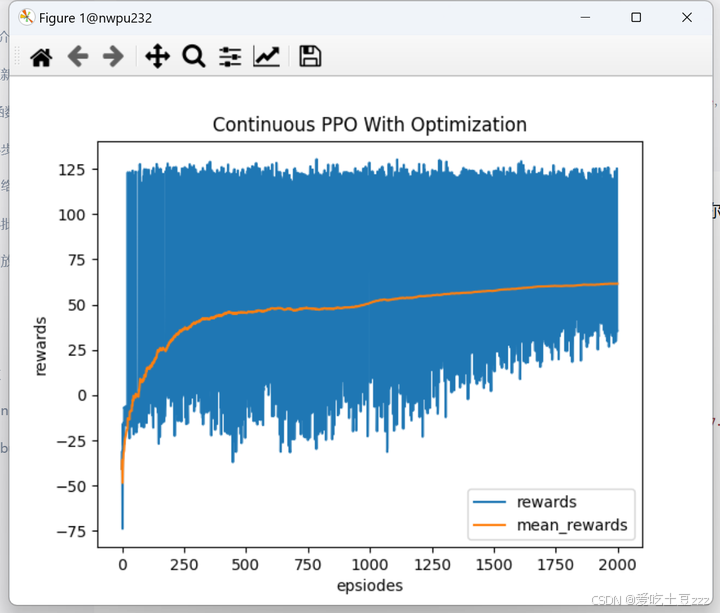Screen dimensions: 720x613
Task: Click the matplotlib icon in the title bar
Action: pyautogui.click(x=26, y=17)
